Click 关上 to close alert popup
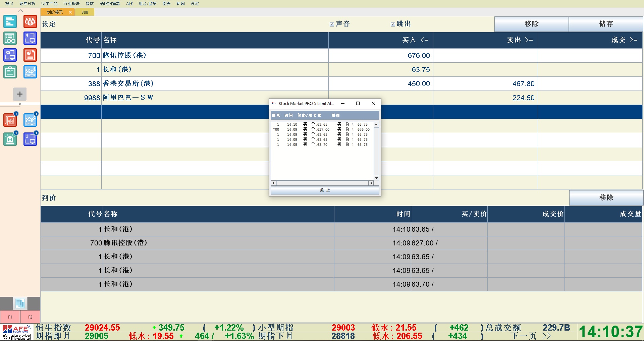Screen dimensions: 644x341 pos(325,190)
